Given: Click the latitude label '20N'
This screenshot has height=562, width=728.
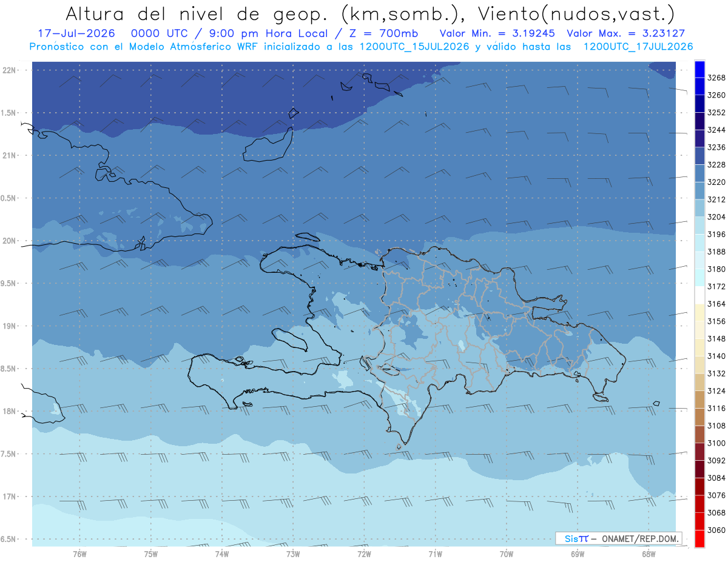Looking at the screenshot, I should 9,241.
